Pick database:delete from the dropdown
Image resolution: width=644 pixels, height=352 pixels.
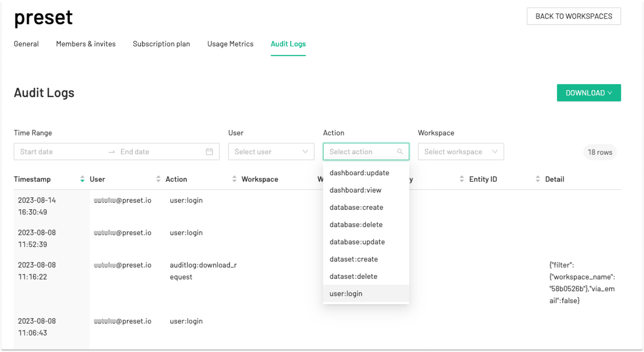[356, 225]
